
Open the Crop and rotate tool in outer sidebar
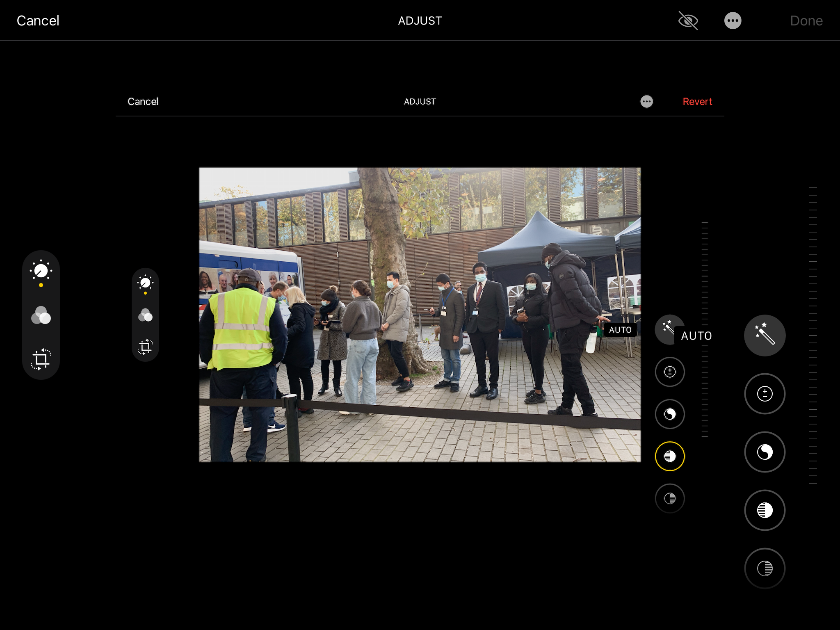pos(41,359)
